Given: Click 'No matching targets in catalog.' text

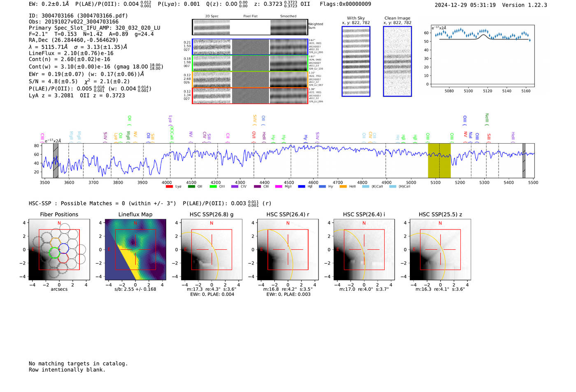Looking at the screenshot, I should [x=78, y=364].
